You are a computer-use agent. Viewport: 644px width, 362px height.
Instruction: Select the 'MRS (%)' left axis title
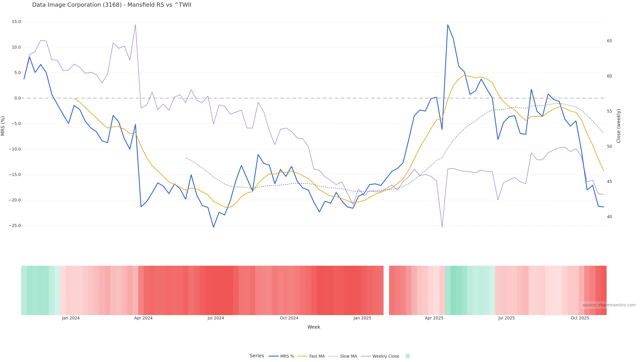pyautogui.click(x=3, y=126)
